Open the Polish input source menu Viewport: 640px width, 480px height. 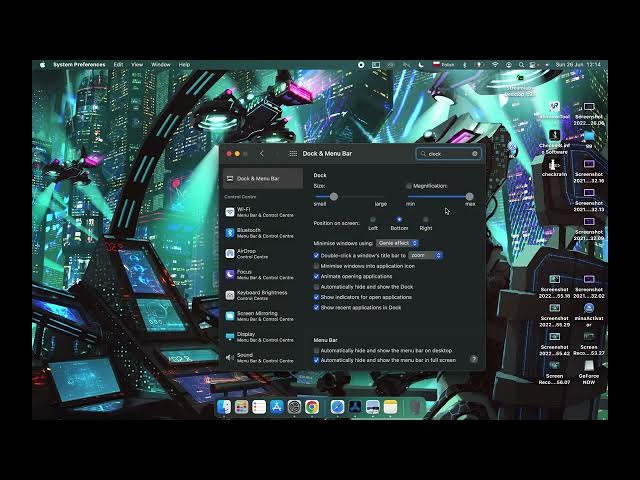(x=443, y=64)
